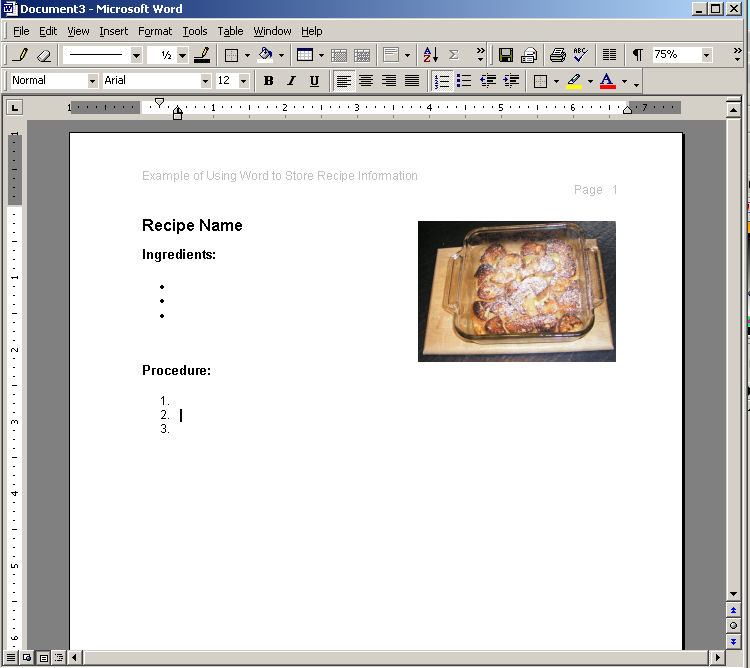Run Spelling and Grammar check
This screenshot has height=668, width=750.
pyautogui.click(x=581, y=55)
